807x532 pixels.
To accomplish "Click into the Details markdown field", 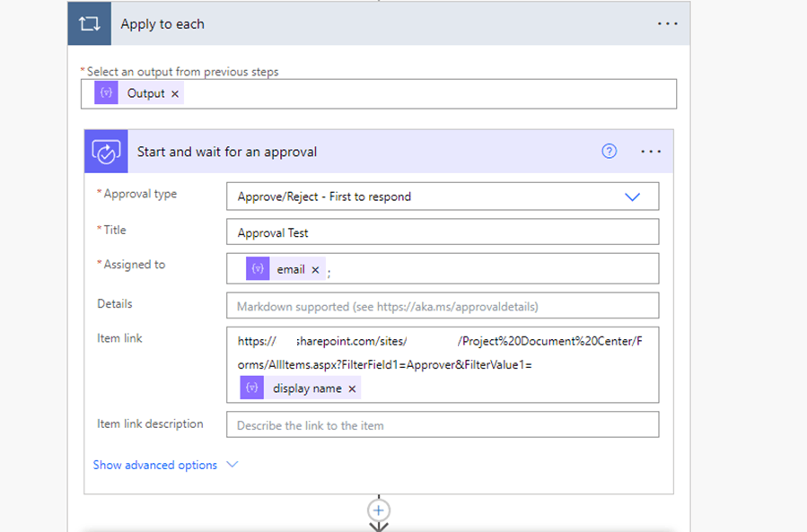I will [443, 306].
